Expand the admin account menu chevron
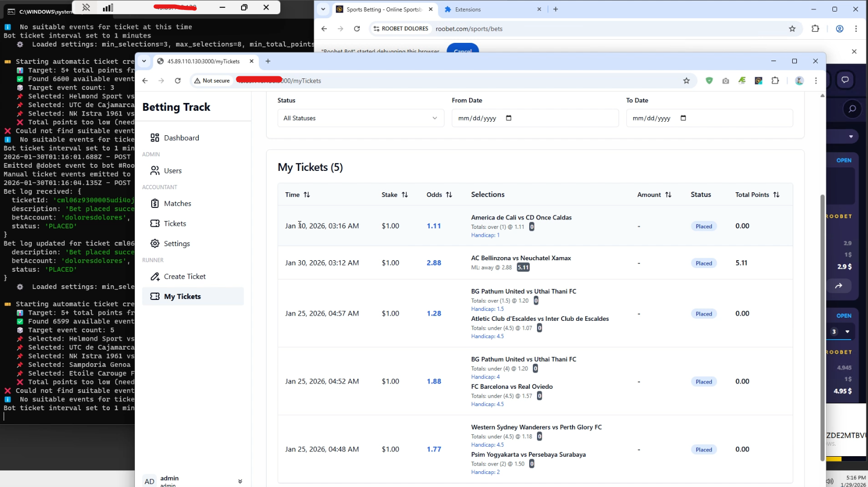Screen dimensions: 868x487 click(x=240, y=481)
